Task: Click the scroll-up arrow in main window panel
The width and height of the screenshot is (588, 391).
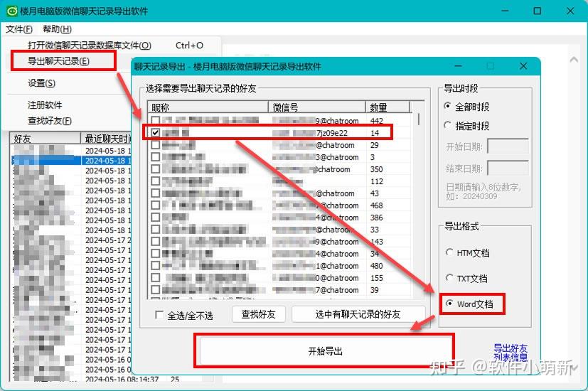Action: [x=574, y=59]
